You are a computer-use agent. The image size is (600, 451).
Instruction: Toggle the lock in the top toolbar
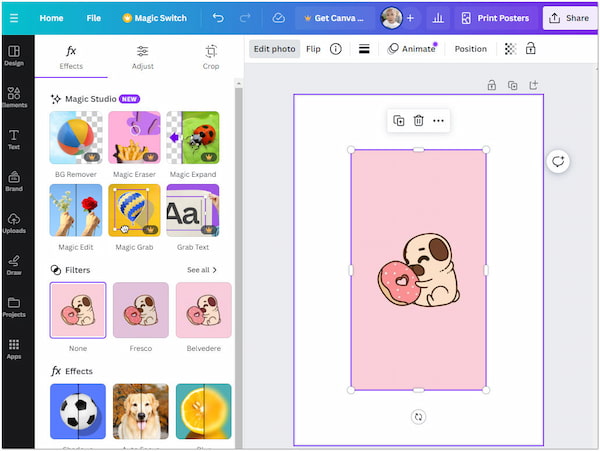pos(530,48)
